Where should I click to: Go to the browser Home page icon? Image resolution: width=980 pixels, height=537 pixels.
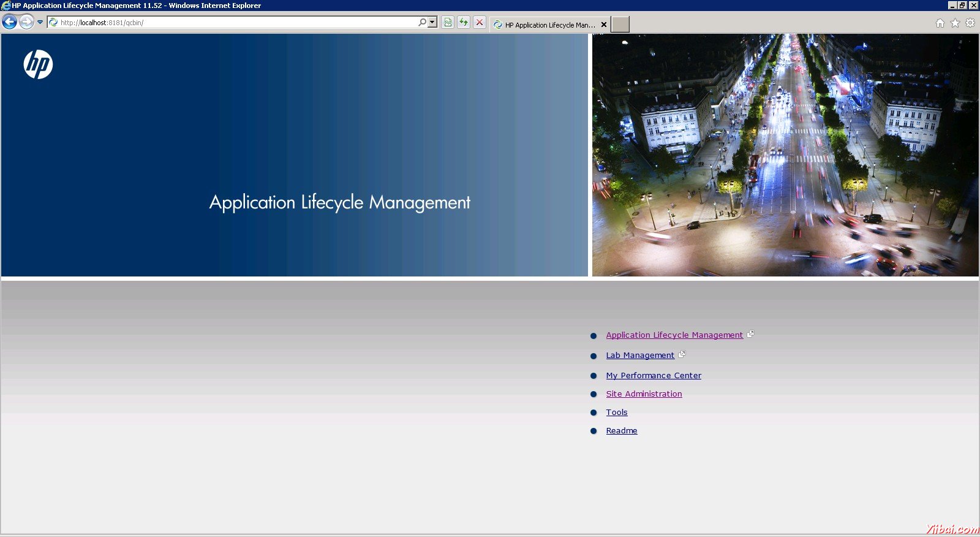940,23
